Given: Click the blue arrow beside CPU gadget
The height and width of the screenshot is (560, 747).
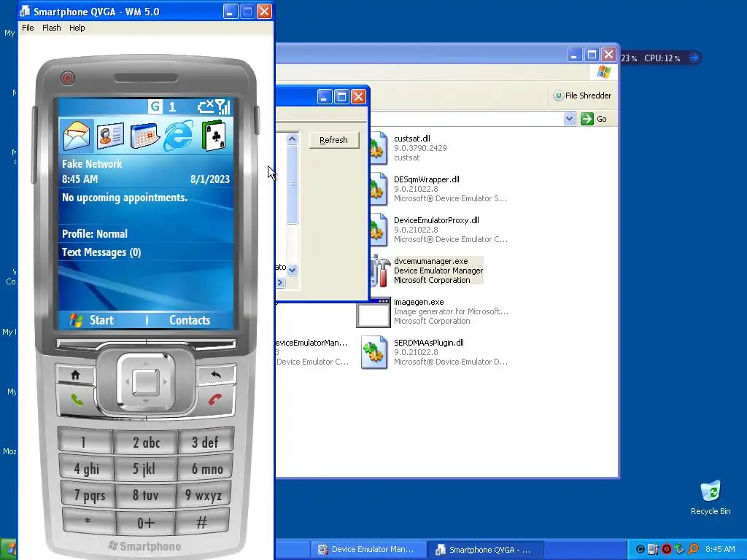Looking at the screenshot, I should 694,58.
